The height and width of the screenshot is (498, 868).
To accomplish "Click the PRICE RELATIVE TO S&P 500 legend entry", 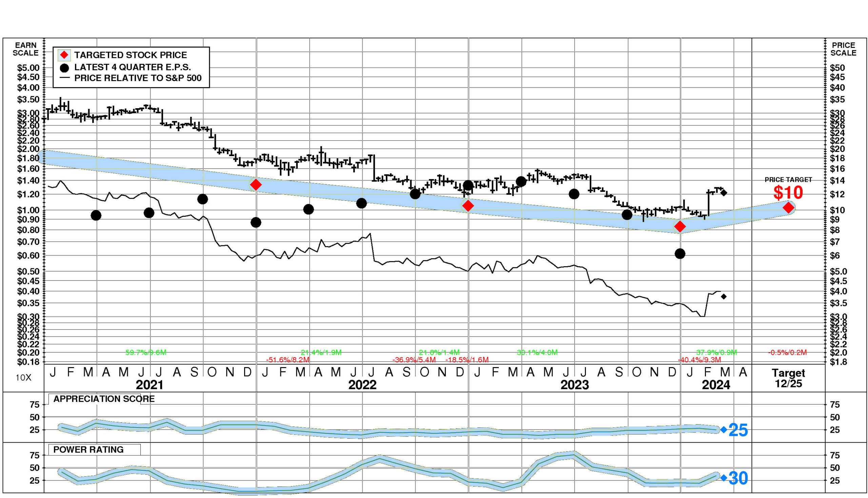I will pos(138,78).
